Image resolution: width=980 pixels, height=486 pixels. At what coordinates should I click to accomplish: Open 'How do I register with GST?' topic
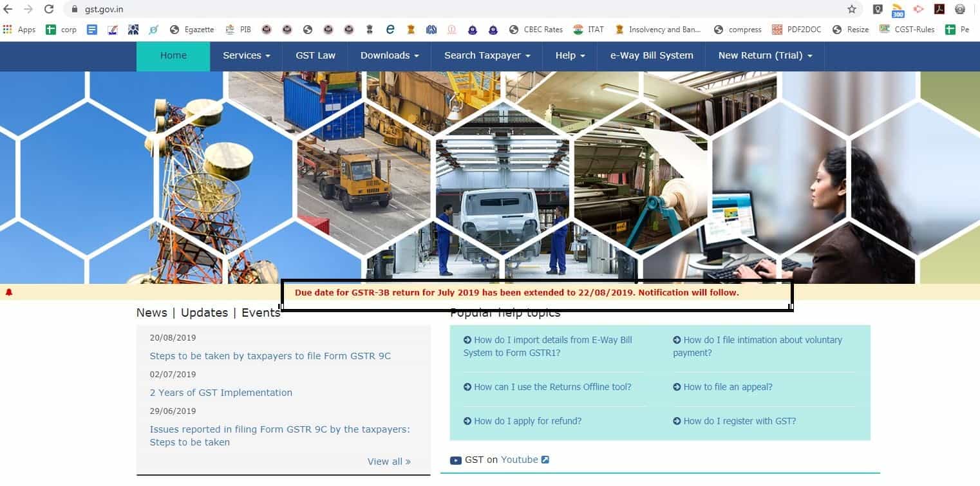tap(734, 421)
